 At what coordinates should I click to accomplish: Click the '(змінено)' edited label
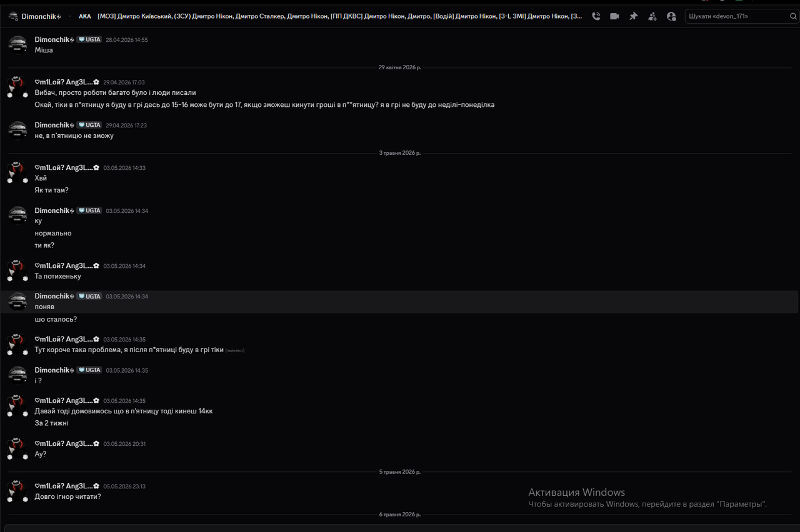click(235, 350)
